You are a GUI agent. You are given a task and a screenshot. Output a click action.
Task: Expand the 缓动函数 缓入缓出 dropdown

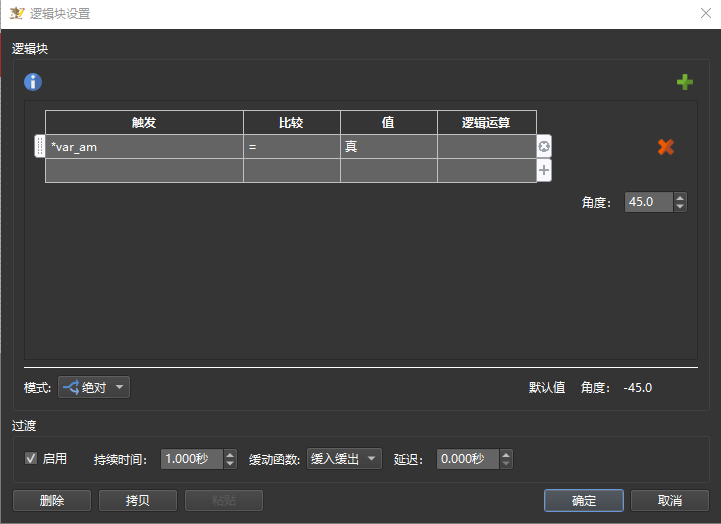(x=344, y=459)
